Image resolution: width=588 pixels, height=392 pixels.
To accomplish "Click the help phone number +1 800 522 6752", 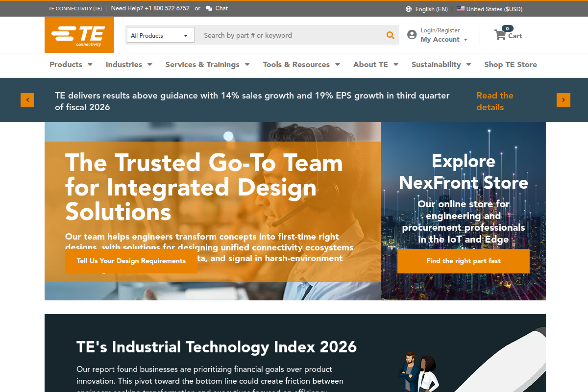I will click(x=167, y=9).
